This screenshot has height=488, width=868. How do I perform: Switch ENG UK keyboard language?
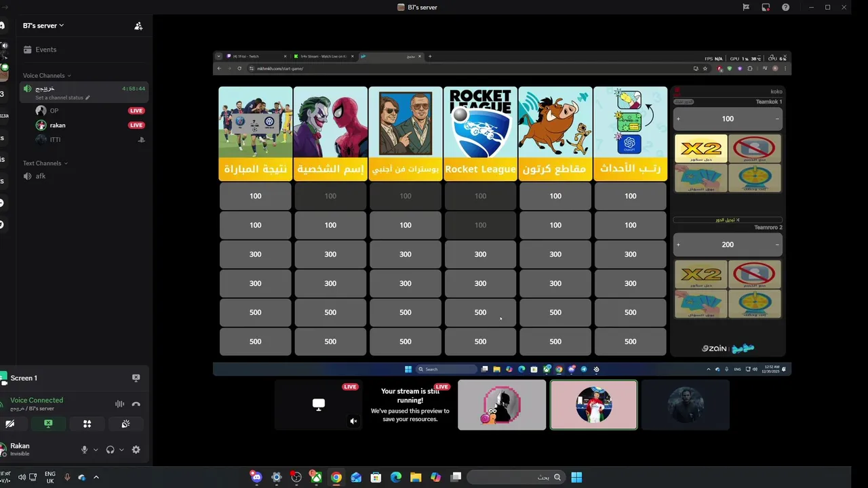pos(50,477)
